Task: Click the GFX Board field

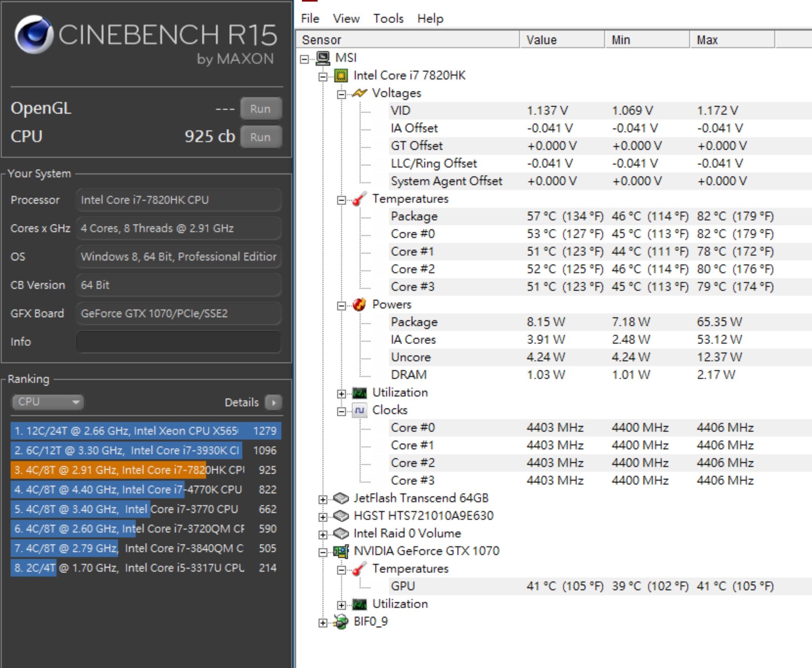Action: (179, 313)
